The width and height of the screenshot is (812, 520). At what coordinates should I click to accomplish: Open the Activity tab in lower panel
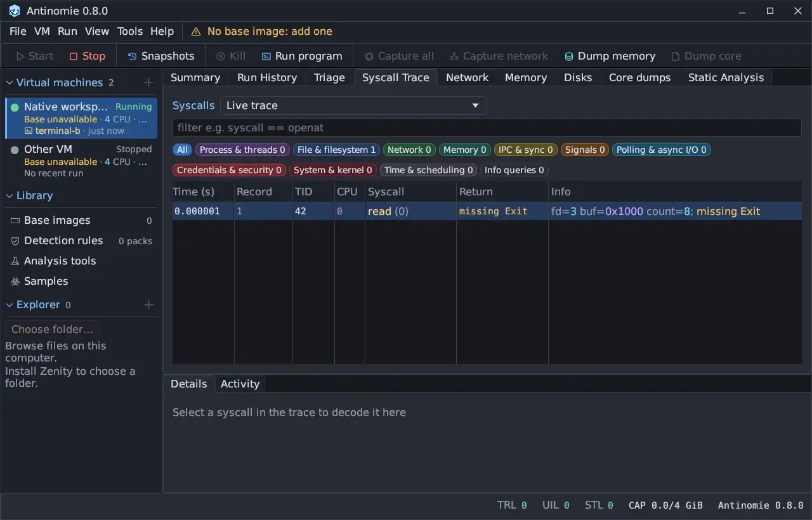[240, 384]
